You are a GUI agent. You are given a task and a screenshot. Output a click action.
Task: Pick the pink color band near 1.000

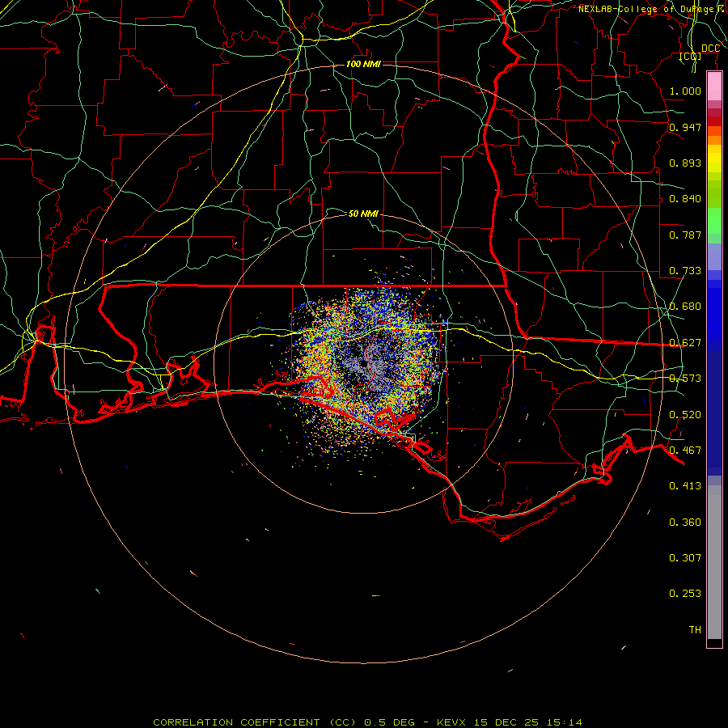click(714, 87)
